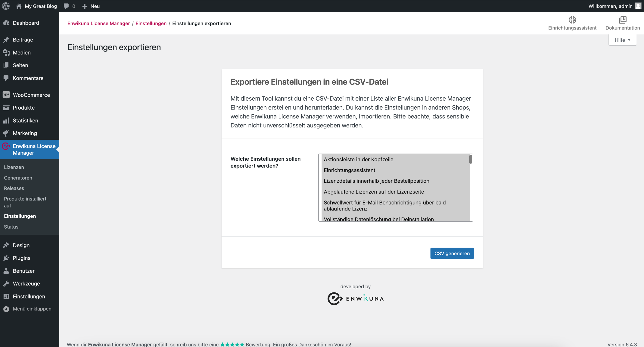Open the Werkzeuge menu label
The width and height of the screenshot is (644, 347).
[26, 284]
